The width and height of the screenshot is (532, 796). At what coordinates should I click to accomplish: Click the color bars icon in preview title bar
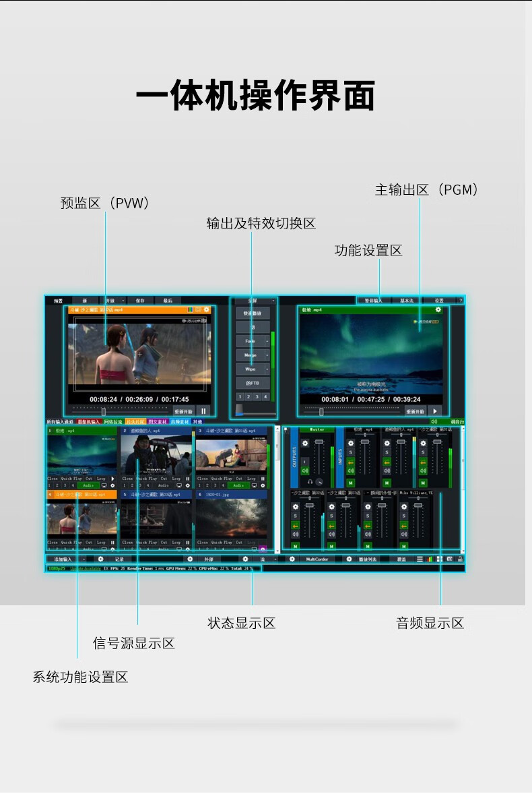191,310
